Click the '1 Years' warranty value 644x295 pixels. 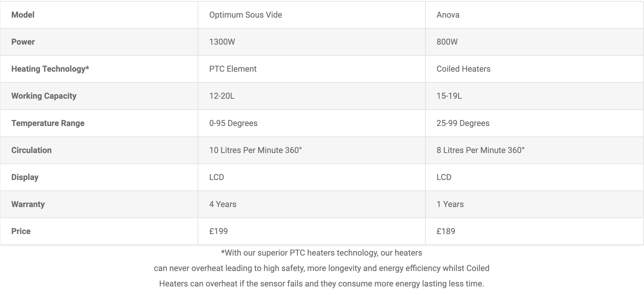coord(450,204)
